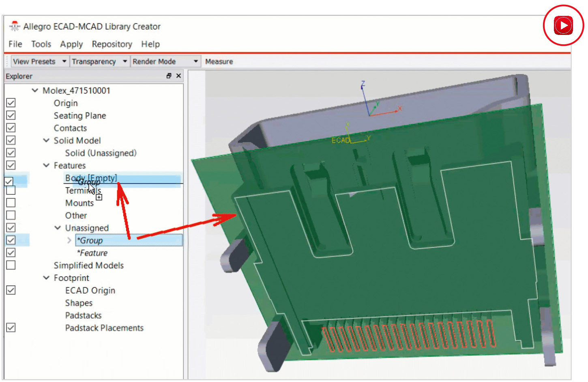The image size is (588, 382).
Task: Toggle the ECAD Origin checkbox
Action: (11, 290)
